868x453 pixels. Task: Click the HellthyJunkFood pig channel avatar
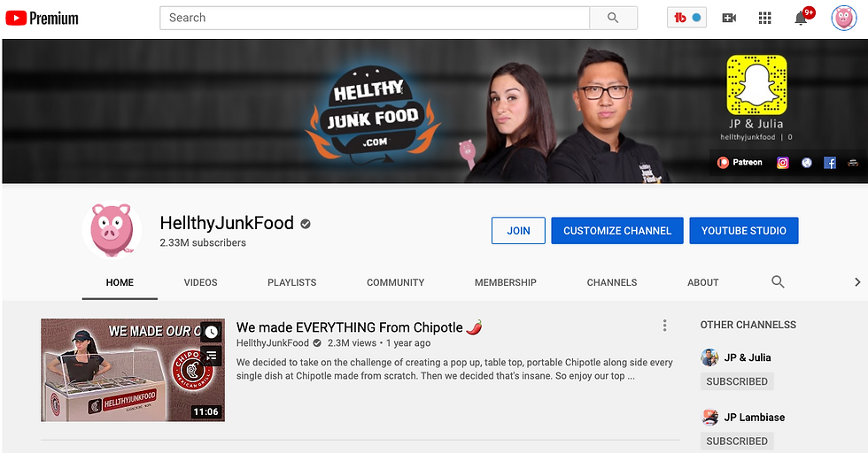click(112, 229)
